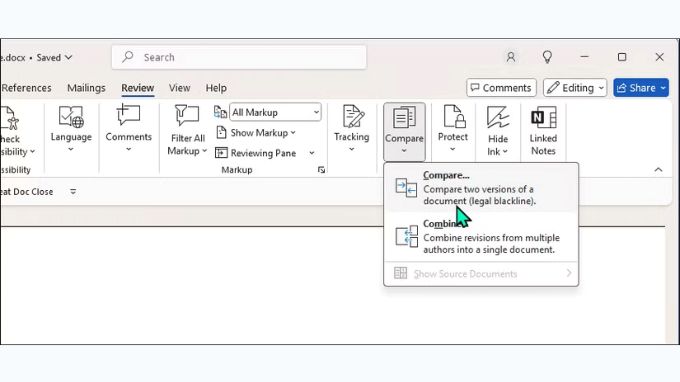This screenshot has height=382, width=680.
Task: Open Customize Quick Access Toolbar arrow
Action: pyautogui.click(x=73, y=192)
